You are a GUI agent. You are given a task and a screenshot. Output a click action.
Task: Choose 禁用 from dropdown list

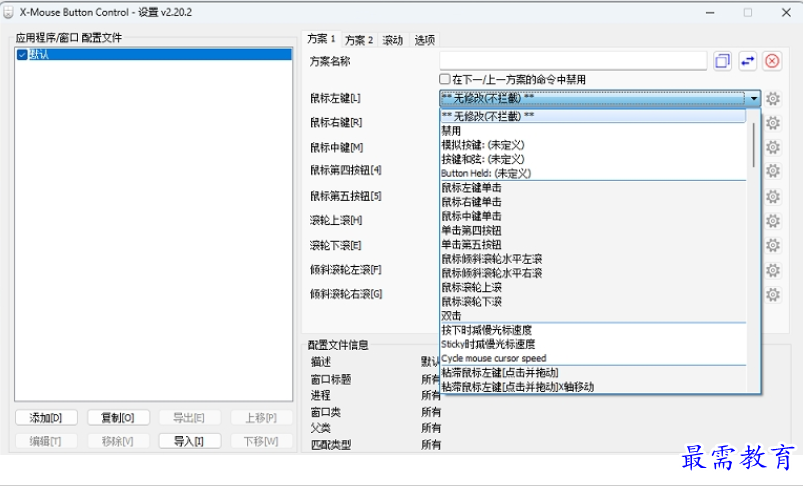pyautogui.click(x=593, y=131)
